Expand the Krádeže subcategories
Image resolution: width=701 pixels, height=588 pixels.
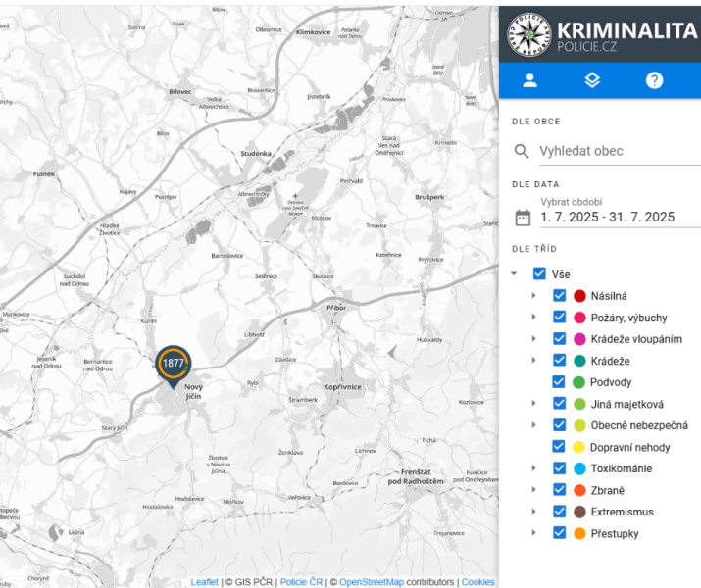click(x=533, y=360)
